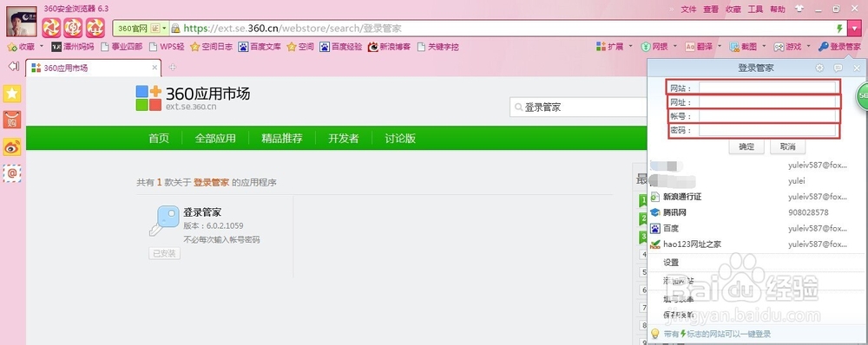Click the 取消 cancel button

[788, 146]
